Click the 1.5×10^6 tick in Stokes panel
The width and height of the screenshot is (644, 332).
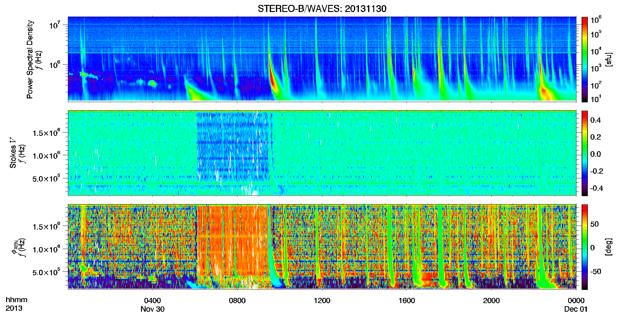tap(46, 133)
